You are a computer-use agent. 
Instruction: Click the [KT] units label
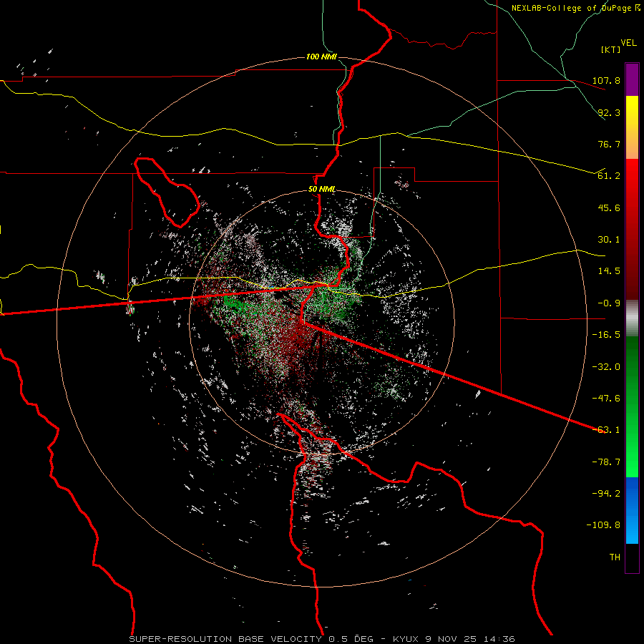(x=610, y=49)
